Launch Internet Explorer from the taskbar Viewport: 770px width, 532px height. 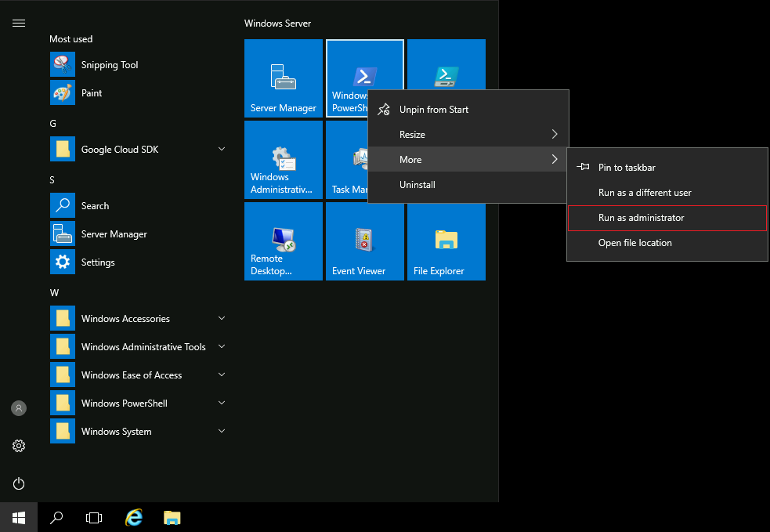pos(133,517)
